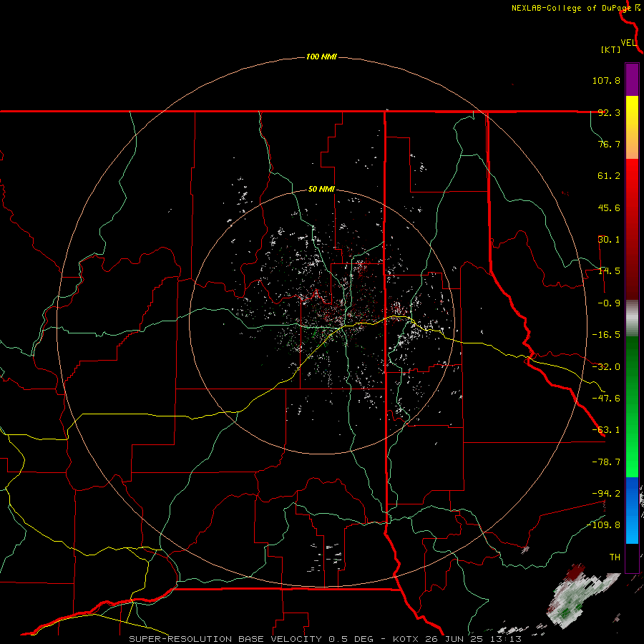Click the blue segment of the velocity color bar
The height and width of the screenshot is (644, 644).
632,510
